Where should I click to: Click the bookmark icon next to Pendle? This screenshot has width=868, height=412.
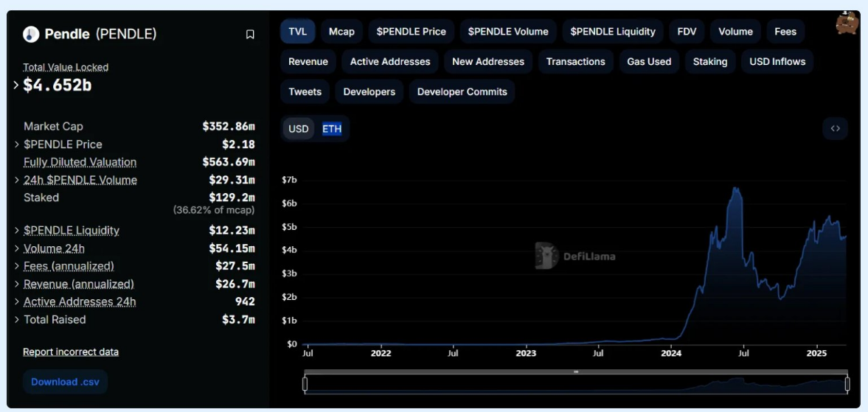(x=250, y=35)
